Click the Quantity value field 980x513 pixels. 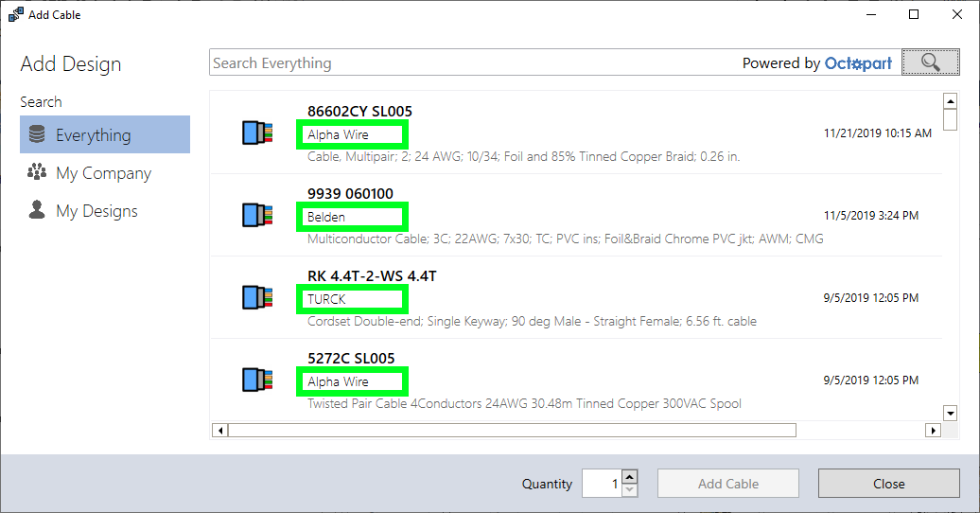[x=602, y=484]
